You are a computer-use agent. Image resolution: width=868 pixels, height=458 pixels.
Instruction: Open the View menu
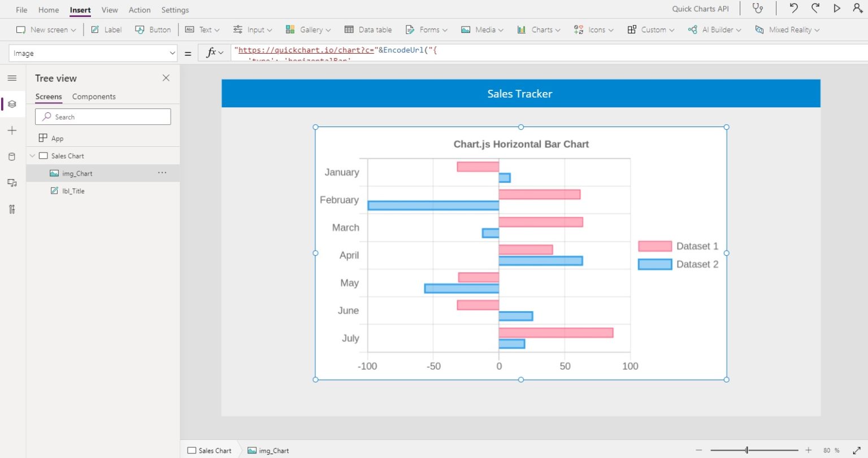tap(109, 10)
